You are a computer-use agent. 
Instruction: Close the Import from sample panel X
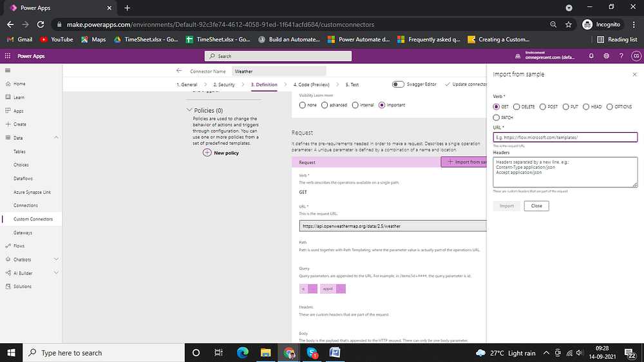pyautogui.click(x=634, y=74)
